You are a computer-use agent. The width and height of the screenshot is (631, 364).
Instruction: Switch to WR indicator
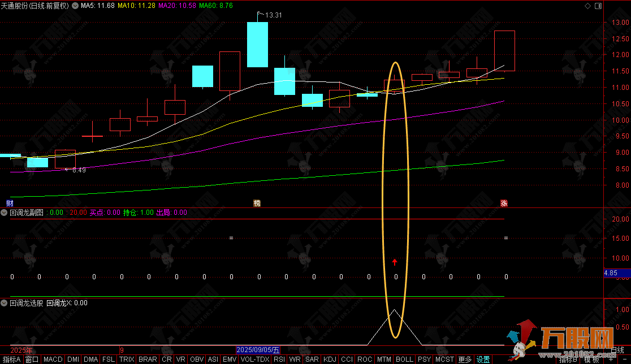tap(295, 359)
